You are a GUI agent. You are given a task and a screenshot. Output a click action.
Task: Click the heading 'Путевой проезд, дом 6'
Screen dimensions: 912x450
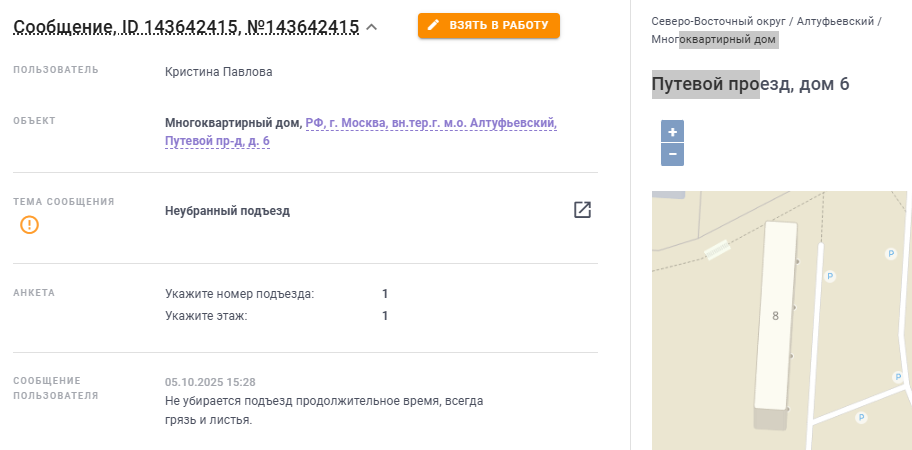coord(750,84)
